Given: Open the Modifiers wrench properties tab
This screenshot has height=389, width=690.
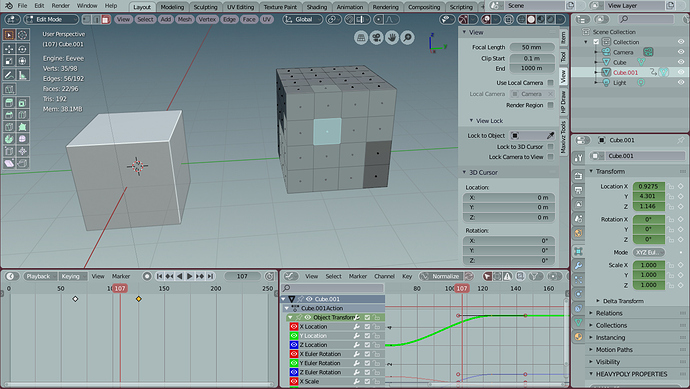Looking at the screenshot, I should coord(579,265).
